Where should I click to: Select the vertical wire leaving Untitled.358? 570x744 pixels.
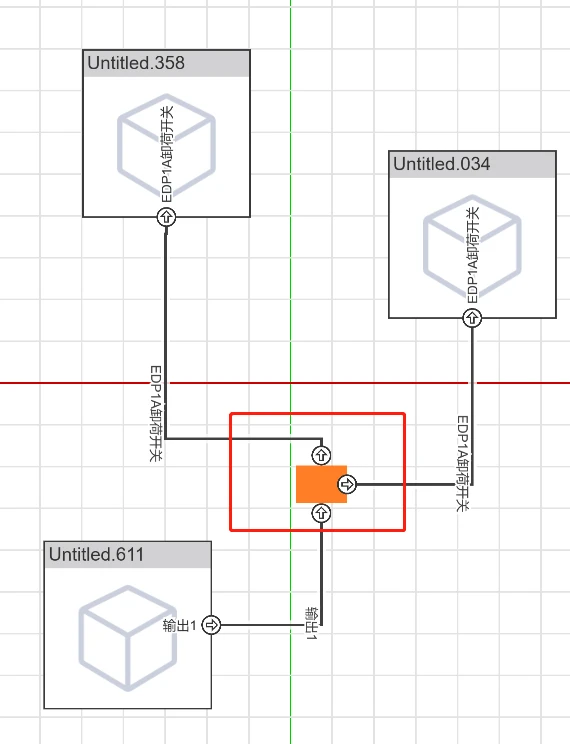tap(166, 332)
